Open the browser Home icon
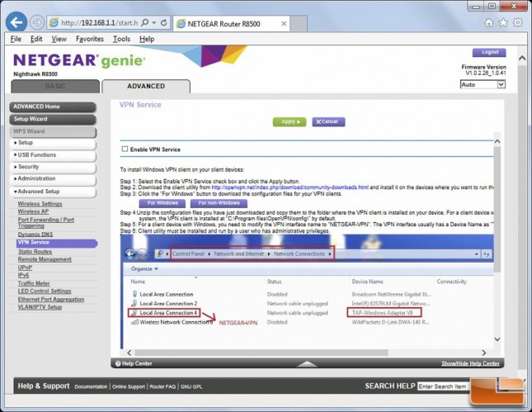532x412 pixels. coord(488,23)
